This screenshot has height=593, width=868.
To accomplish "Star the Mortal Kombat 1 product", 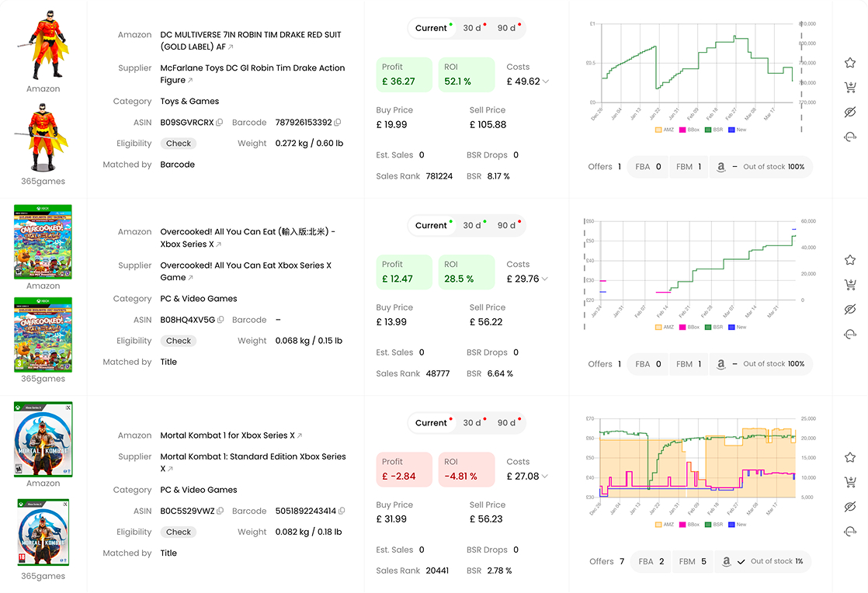I will (x=850, y=457).
